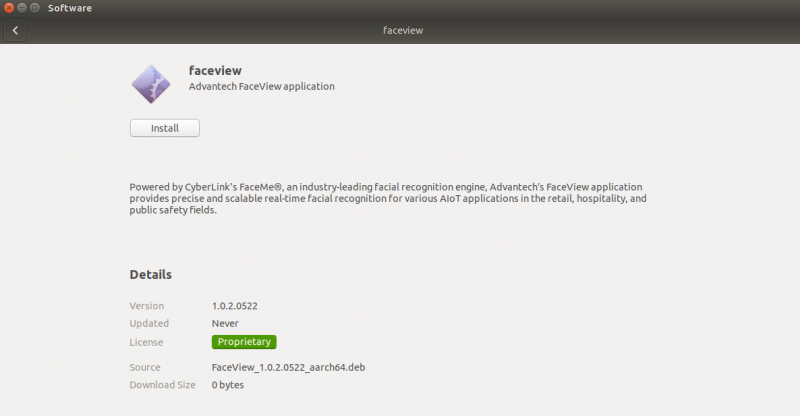Click the faceview title in header bar
The height and width of the screenshot is (416, 800).
click(403, 30)
